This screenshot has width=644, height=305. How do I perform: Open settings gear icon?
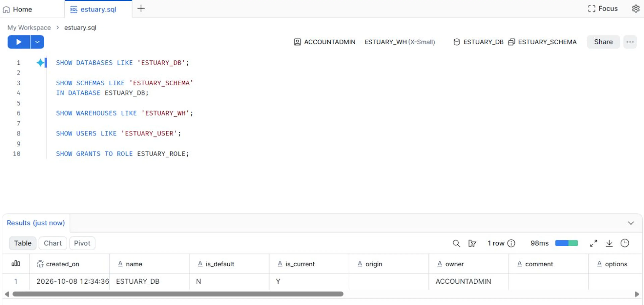pyautogui.click(x=635, y=9)
